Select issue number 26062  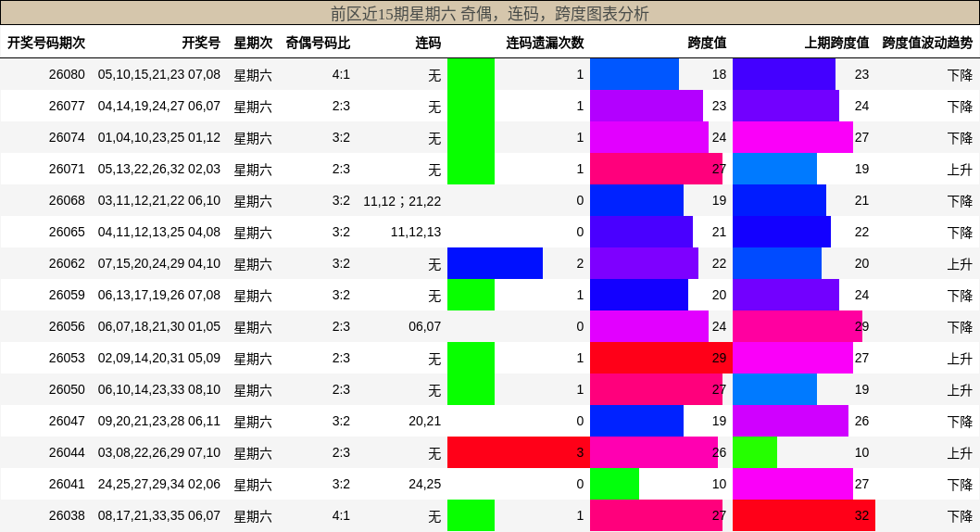point(67,263)
